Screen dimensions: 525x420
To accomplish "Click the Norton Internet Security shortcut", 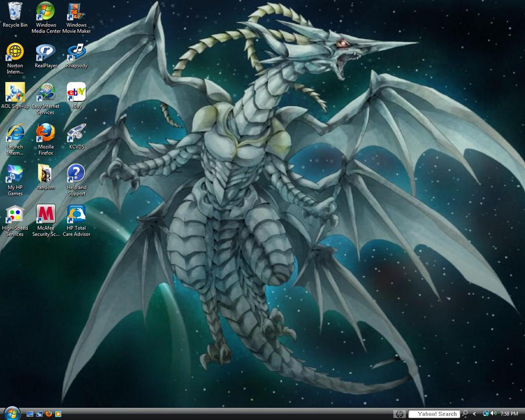I will pos(15,58).
